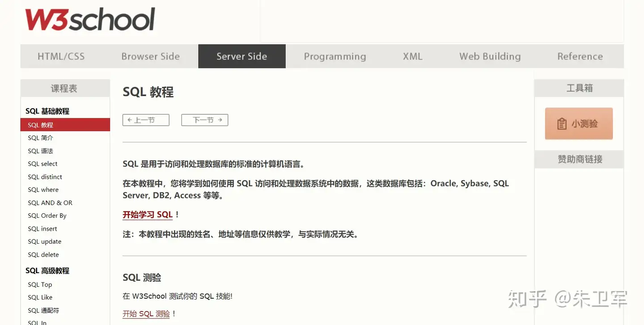This screenshot has width=644, height=325.
Task: Click the SQL 教程 page title
Action: coord(148,92)
